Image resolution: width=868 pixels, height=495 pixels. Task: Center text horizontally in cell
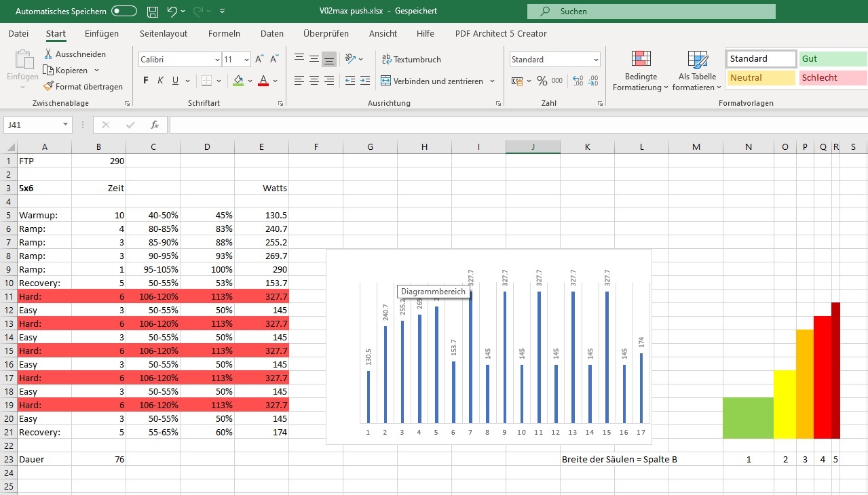314,81
